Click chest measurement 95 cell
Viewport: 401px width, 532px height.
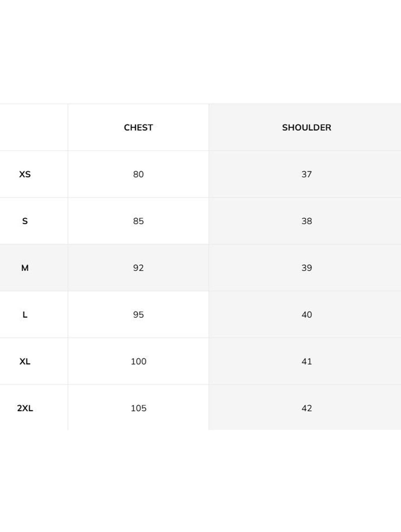[x=138, y=315]
